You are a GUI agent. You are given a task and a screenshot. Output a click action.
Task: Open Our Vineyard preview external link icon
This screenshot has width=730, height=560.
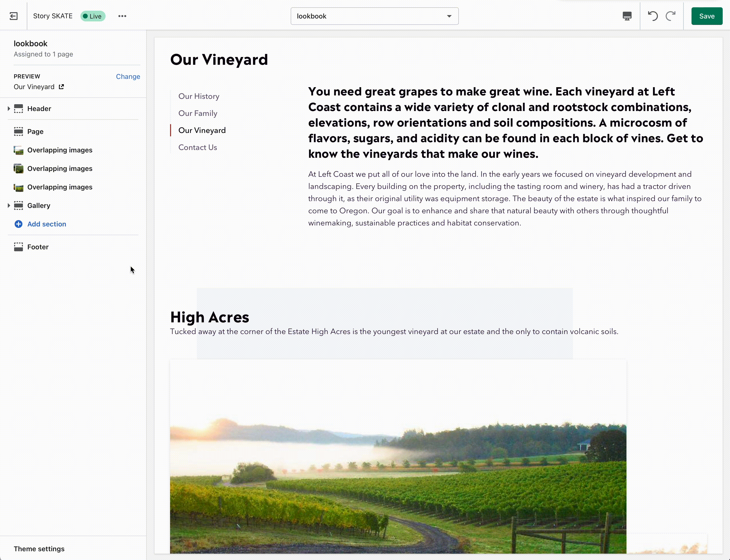click(61, 87)
